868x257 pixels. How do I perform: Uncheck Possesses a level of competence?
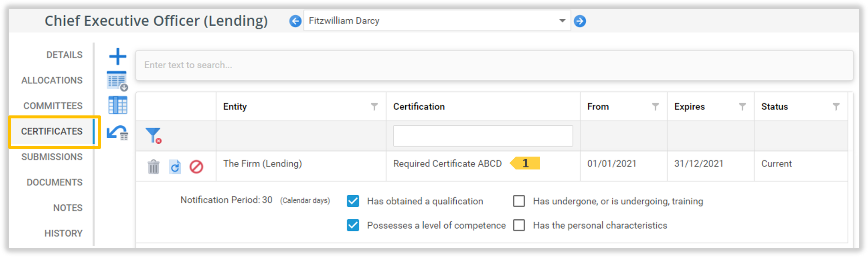pyautogui.click(x=353, y=225)
